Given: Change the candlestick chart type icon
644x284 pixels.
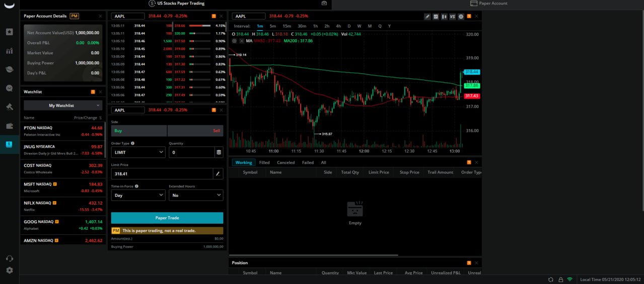Looking at the screenshot, I should click(x=444, y=16).
